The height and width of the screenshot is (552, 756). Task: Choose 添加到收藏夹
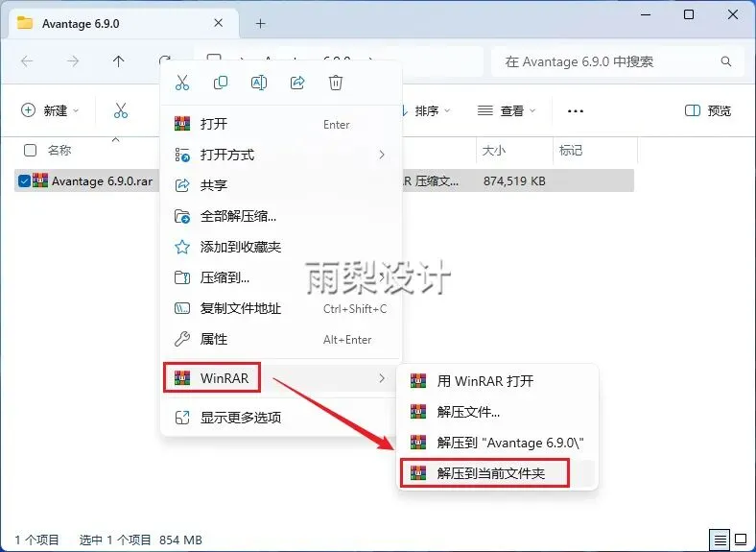280,247
